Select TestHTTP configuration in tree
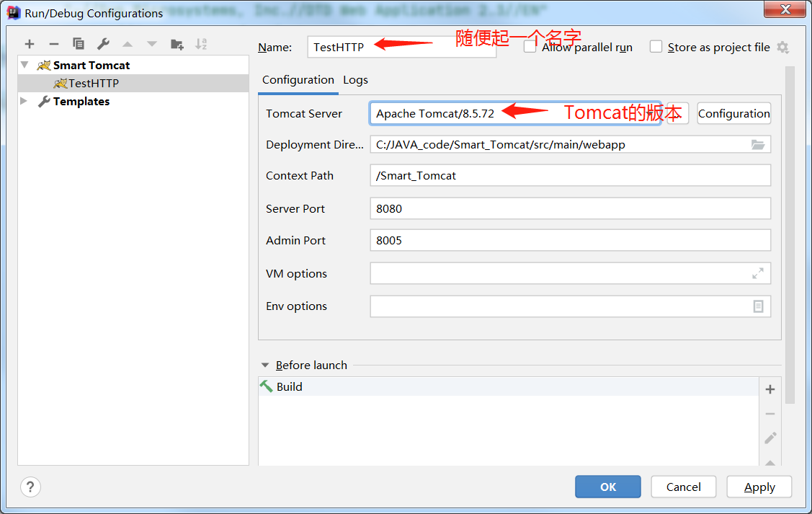 click(x=133, y=83)
